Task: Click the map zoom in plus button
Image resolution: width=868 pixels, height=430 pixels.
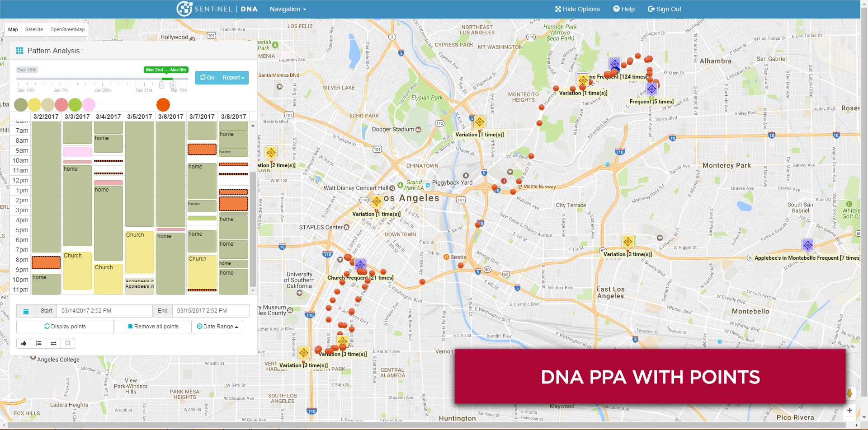Action: tap(849, 411)
